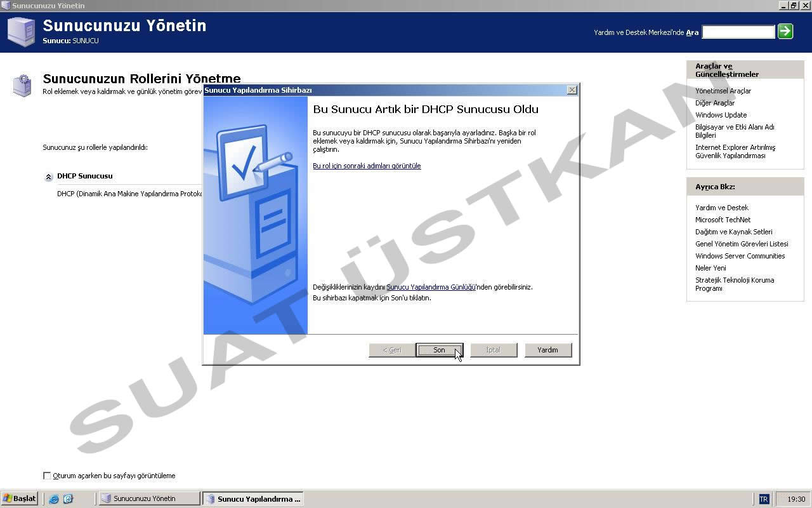This screenshot has width=812, height=508.
Task: Click the Sunucunuzu Yönetin window title icon
Action: [6, 6]
